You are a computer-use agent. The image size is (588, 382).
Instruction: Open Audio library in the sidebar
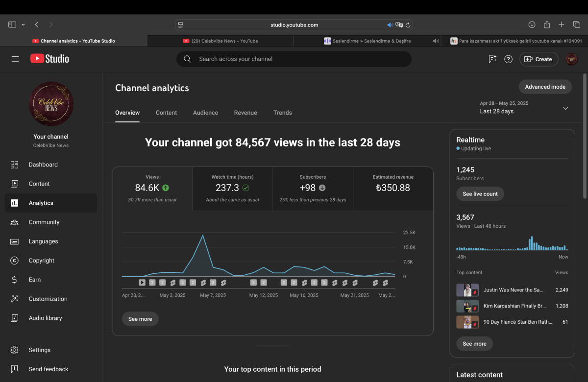click(51, 318)
